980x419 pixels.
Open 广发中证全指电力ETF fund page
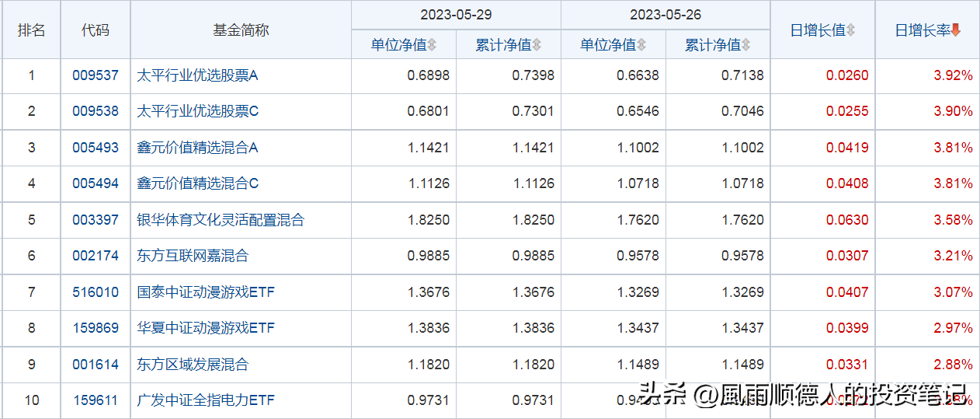click(x=206, y=400)
